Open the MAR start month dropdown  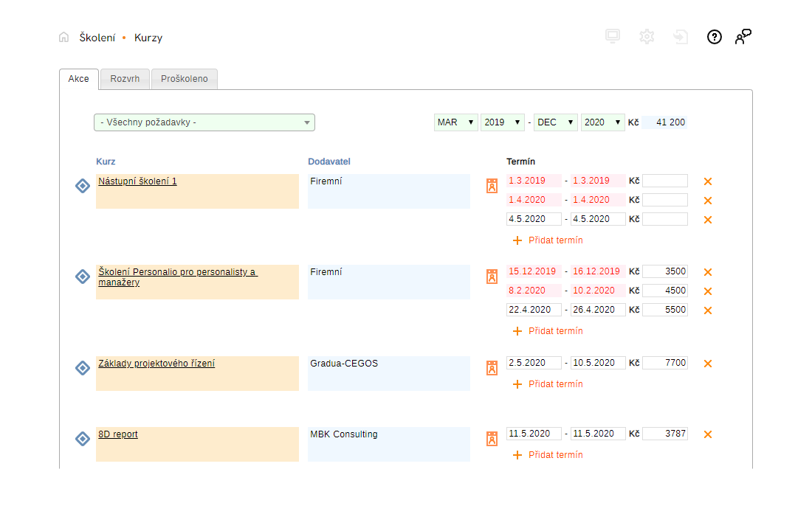(x=456, y=122)
